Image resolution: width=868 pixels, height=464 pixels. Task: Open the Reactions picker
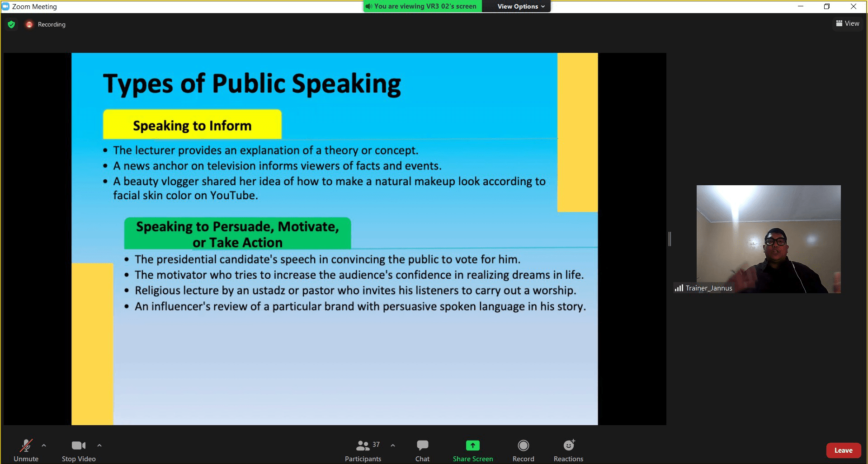coord(568,445)
